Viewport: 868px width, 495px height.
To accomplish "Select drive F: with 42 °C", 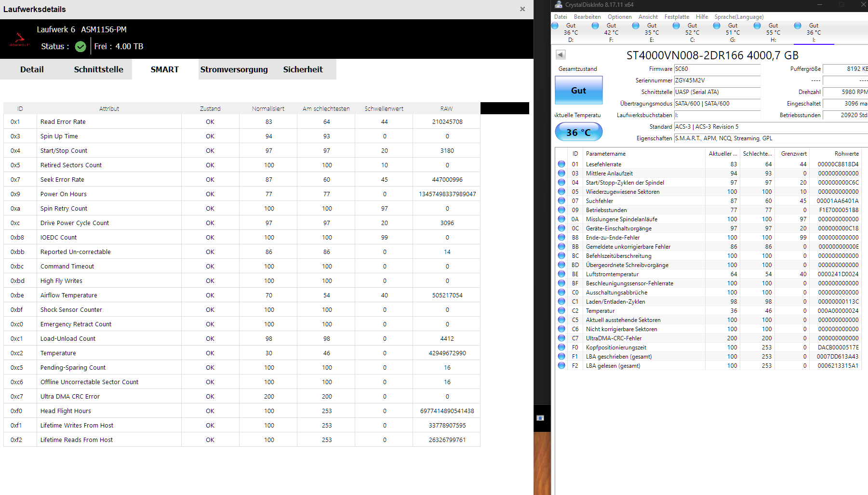I will (x=611, y=33).
